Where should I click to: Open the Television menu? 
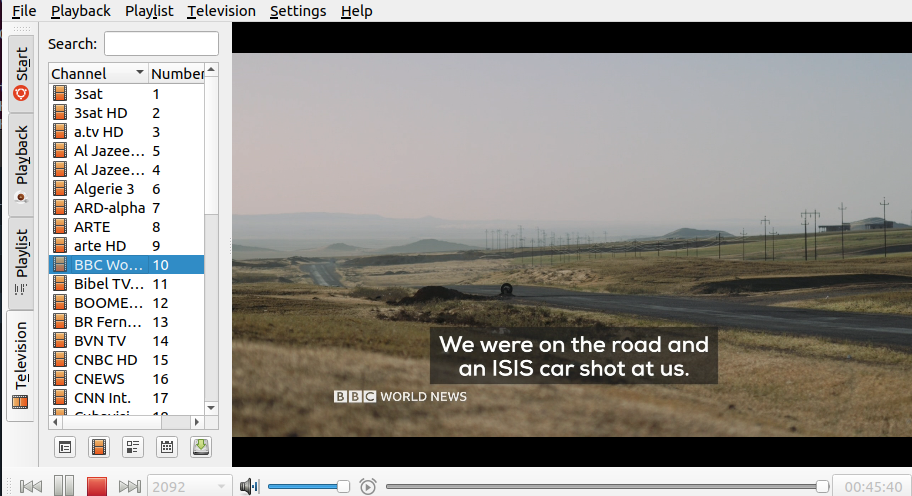(x=221, y=11)
